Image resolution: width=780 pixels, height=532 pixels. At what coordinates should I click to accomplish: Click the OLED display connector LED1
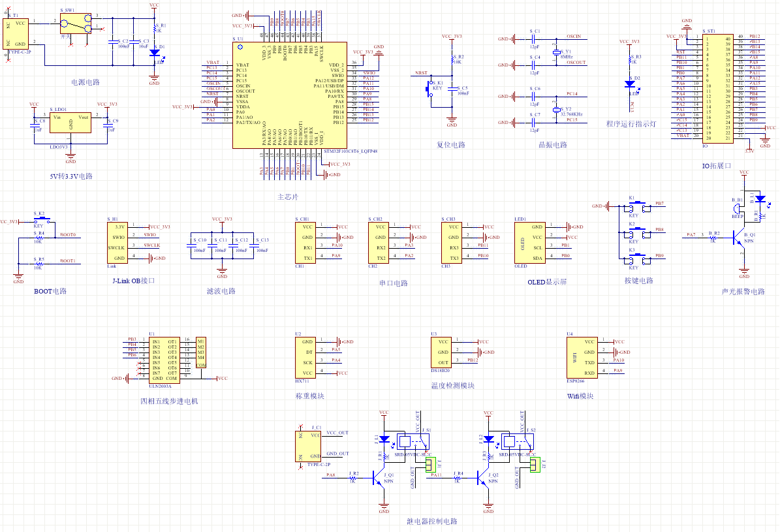(530, 243)
